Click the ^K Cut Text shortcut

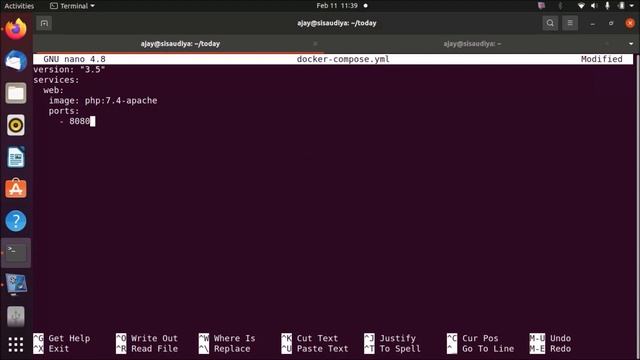click(310, 338)
